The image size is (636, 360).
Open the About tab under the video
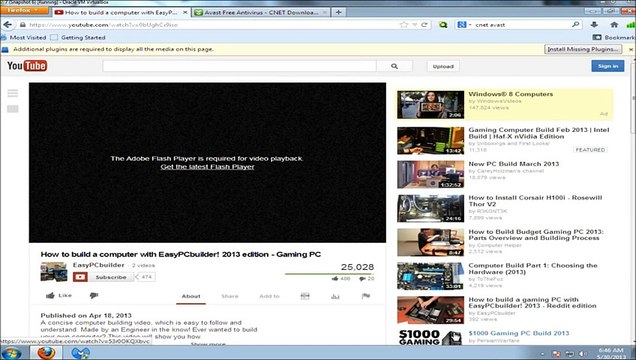coord(191,296)
